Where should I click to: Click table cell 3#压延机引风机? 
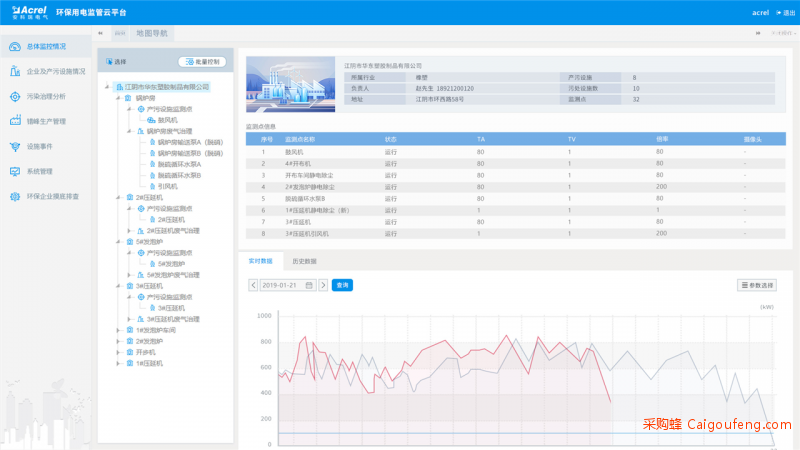click(307, 234)
